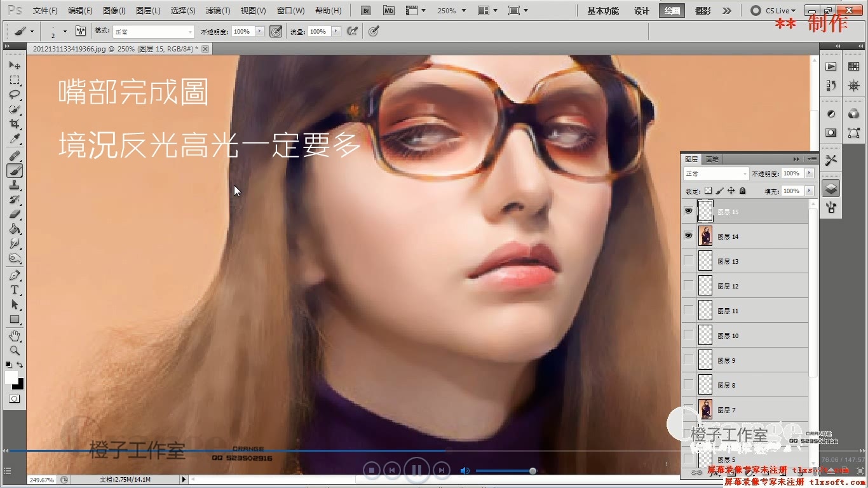Screen dimensions: 868x488
Task: Select the Clone Stamp tool
Action: pos(15,185)
